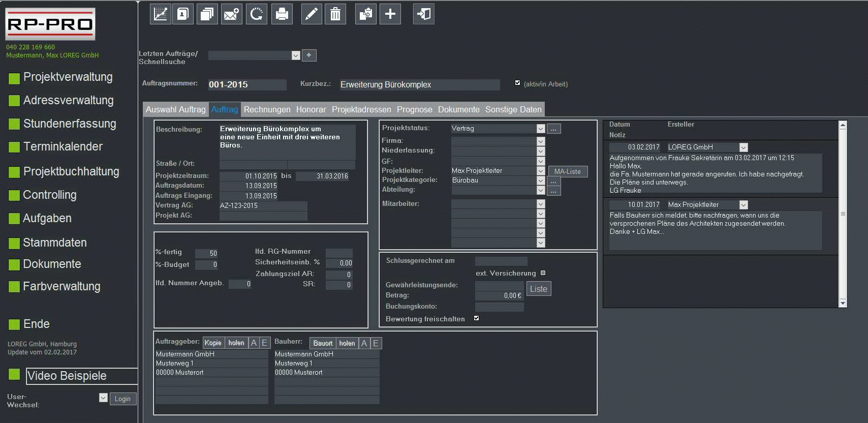Image resolution: width=868 pixels, height=423 pixels.
Task: Click the A button next to Auftraggeber
Action: pyautogui.click(x=254, y=343)
